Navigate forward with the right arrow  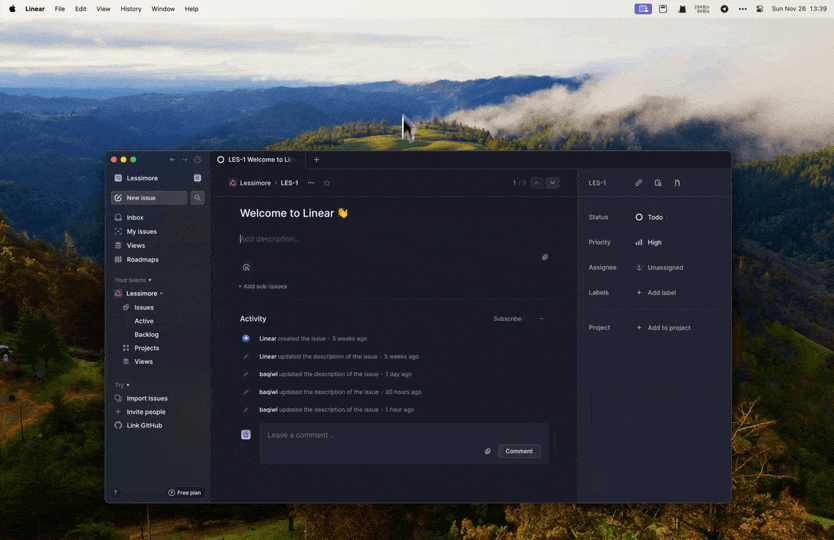point(185,160)
